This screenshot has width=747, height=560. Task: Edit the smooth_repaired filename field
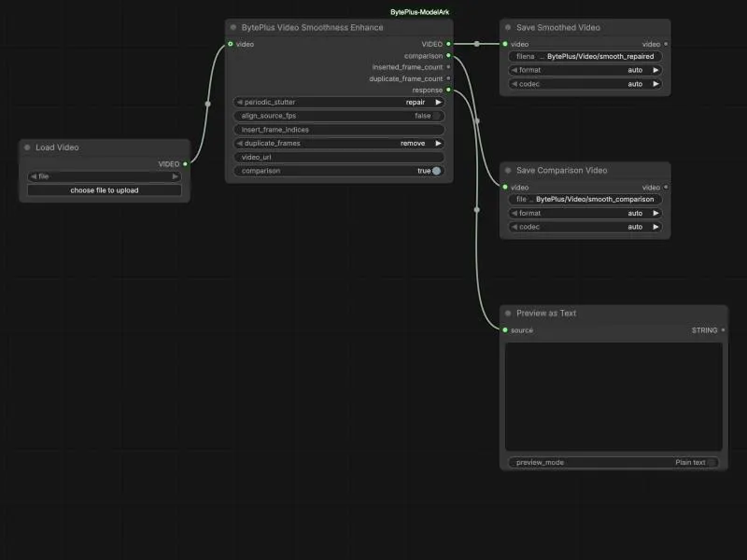click(x=585, y=56)
